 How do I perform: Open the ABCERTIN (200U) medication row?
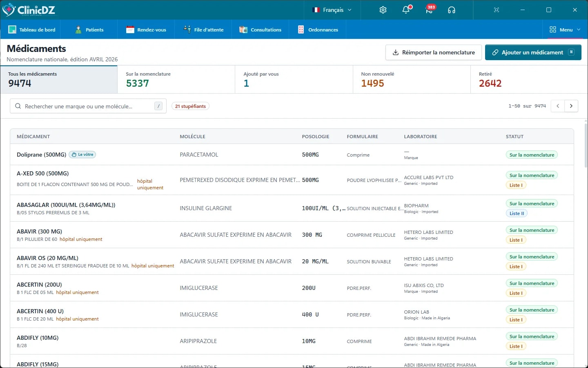pos(292,288)
